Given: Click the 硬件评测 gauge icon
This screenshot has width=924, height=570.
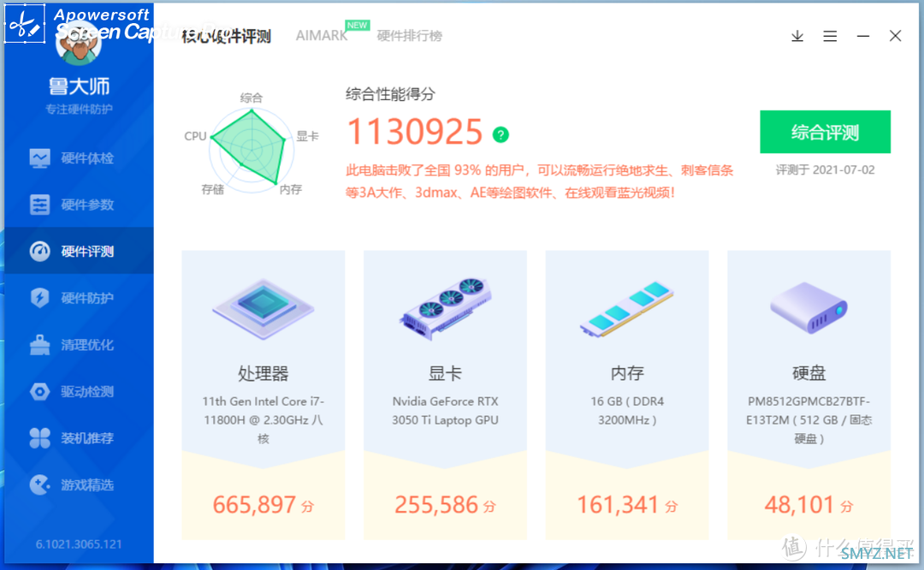Looking at the screenshot, I should click(39, 251).
